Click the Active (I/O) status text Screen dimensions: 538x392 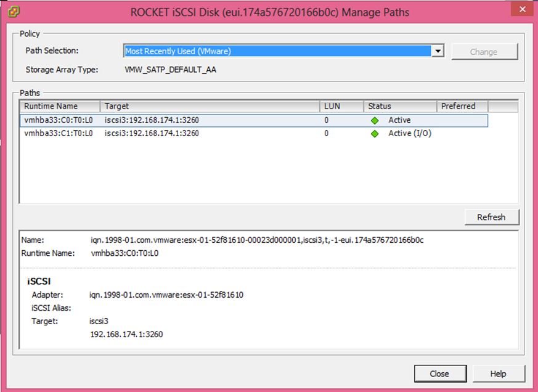(x=410, y=133)
